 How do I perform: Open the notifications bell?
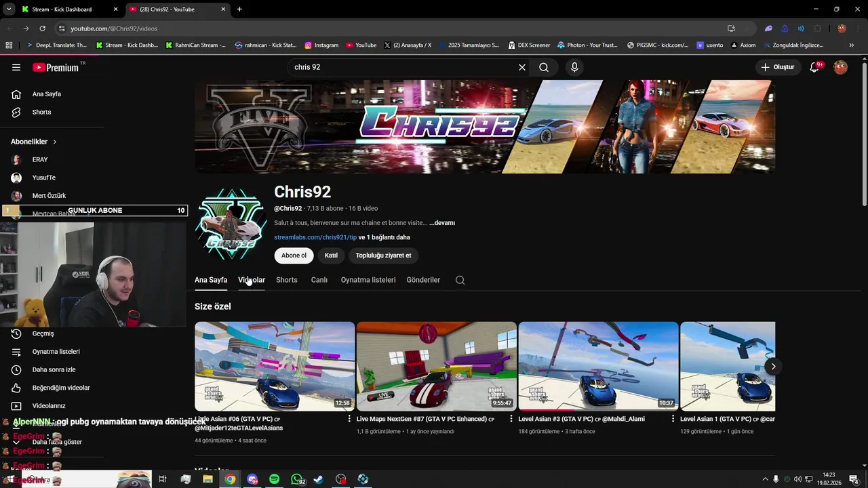point(815,67)
